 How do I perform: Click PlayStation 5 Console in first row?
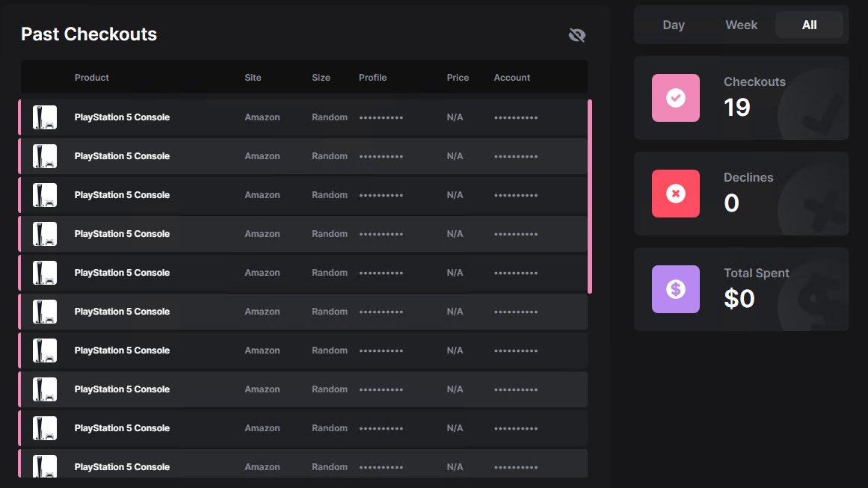pyautogui.click(x=122, y=117)
